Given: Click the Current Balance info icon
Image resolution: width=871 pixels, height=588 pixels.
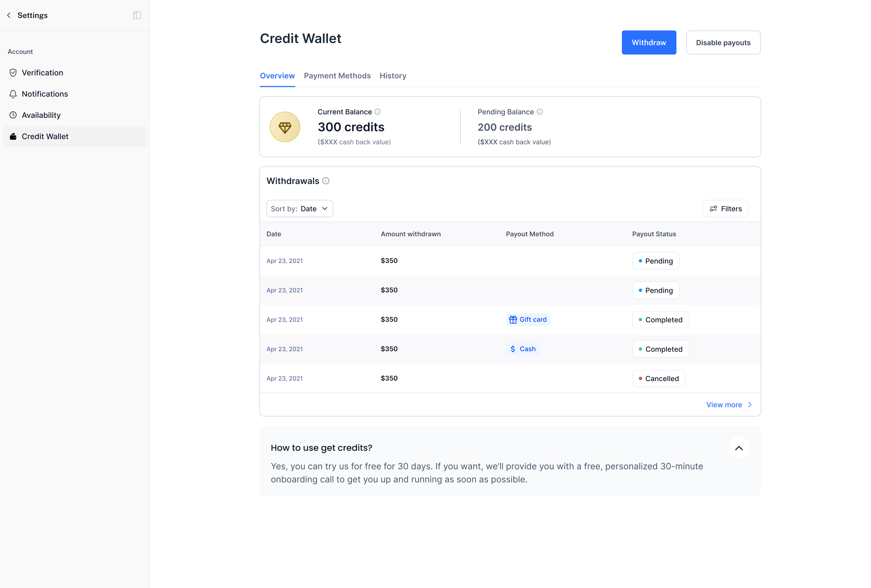Looking at the screenshot, I should (x=378, y=112).
